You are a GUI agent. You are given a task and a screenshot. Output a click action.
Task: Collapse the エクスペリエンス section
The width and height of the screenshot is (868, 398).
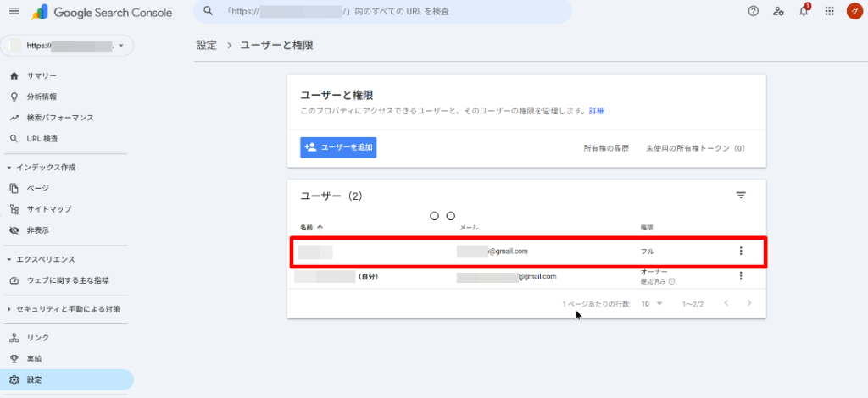pyautogui.click(x=42, y=259)
